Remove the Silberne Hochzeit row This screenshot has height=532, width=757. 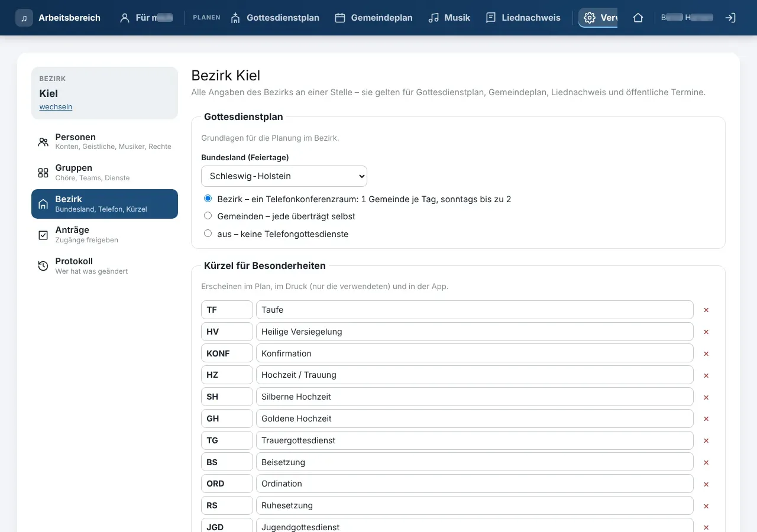click(706, 397)
